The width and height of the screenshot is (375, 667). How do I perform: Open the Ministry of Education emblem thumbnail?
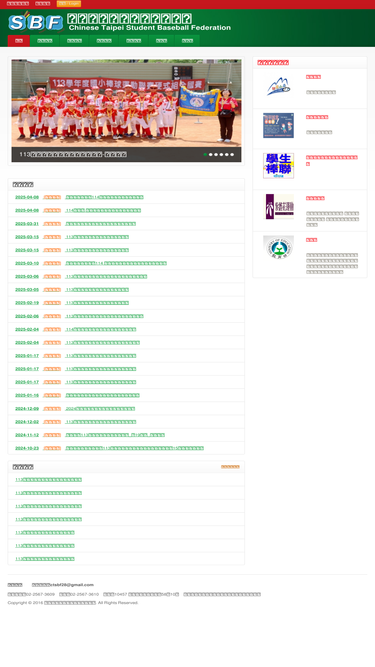[278, 248]
